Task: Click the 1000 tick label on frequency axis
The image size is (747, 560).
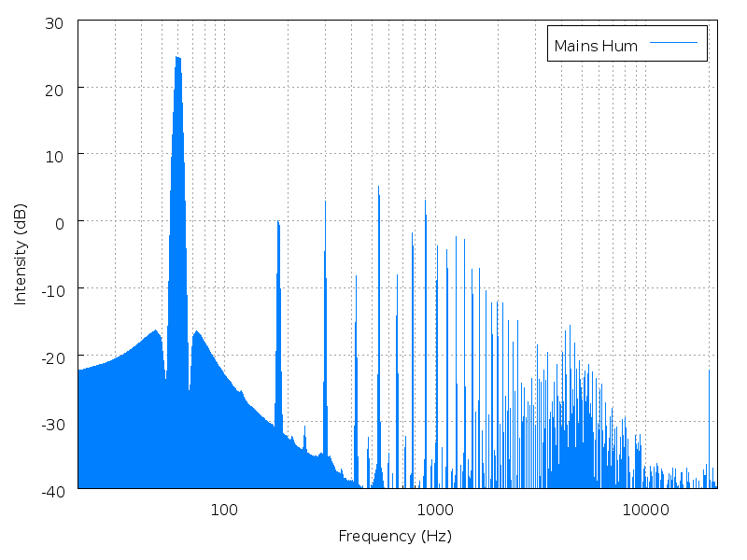Action: 434,510
